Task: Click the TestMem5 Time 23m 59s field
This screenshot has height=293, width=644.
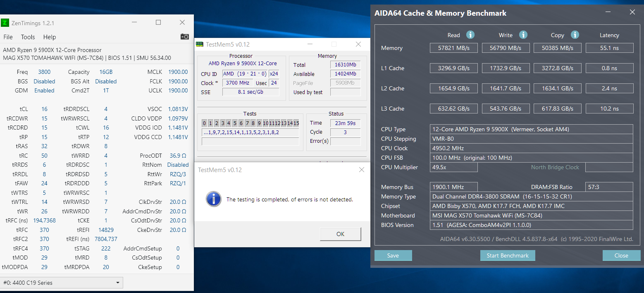Action: (345, 123)
